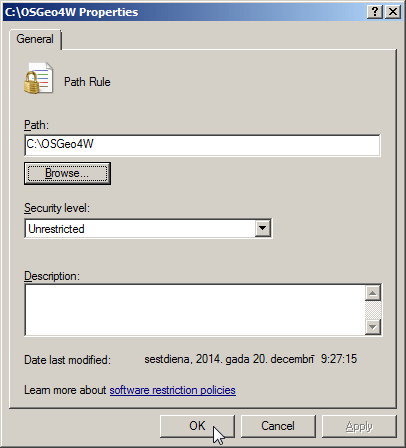Click the question mark help icon
The height and width of the screenshot is (448, 406).
point(375,12)
